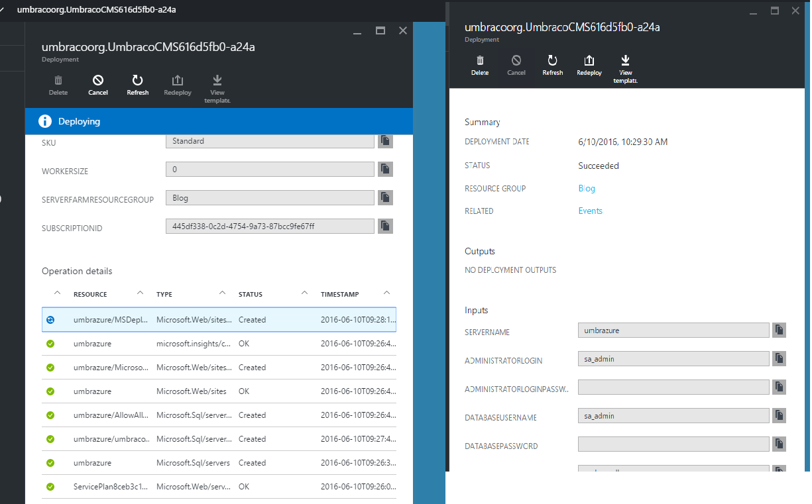Delete the succeeded deployment in the right window
This screenshot has height=504, width=812.
tap(480, 65)
